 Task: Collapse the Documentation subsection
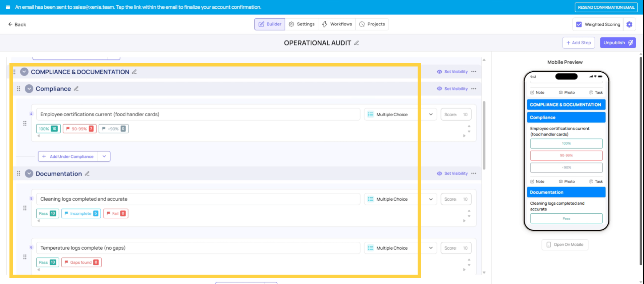[x=29, y=173]
